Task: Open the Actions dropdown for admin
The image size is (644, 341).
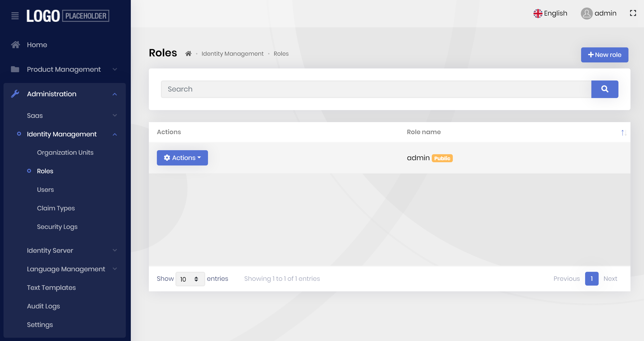Action: click(x=182, y=158)
